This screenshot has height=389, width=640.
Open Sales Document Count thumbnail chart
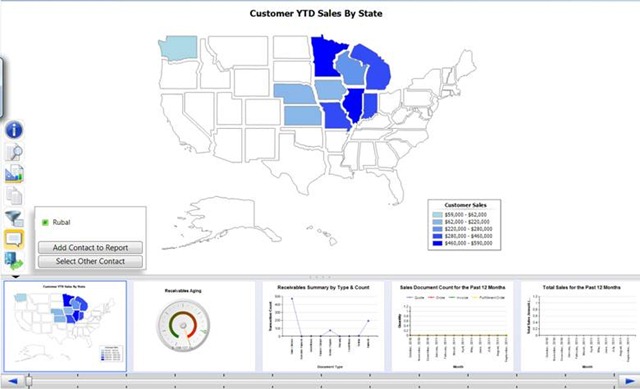click(x=452, y=326)
